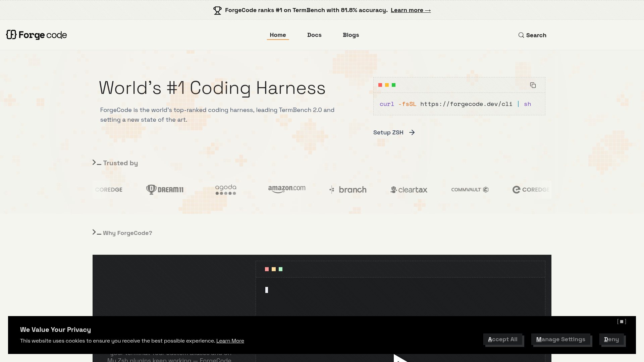Click the World's #1 Coding Harness headline
The height and width of the screenshot is (362, 644).
pyautogui.click(x=212, y=88)
